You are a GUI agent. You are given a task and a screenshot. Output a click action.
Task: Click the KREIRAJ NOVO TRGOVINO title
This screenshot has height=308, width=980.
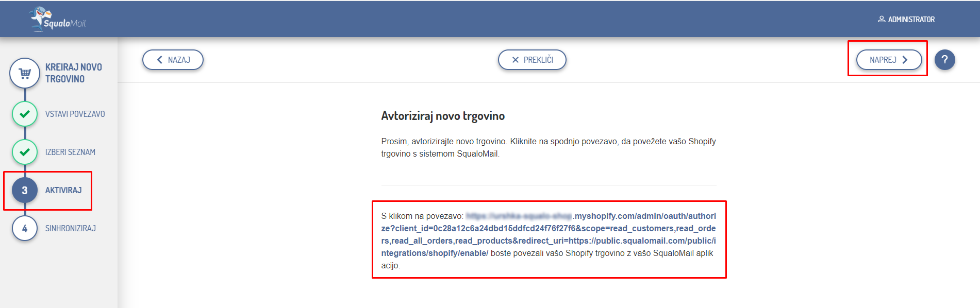point(73,73)
